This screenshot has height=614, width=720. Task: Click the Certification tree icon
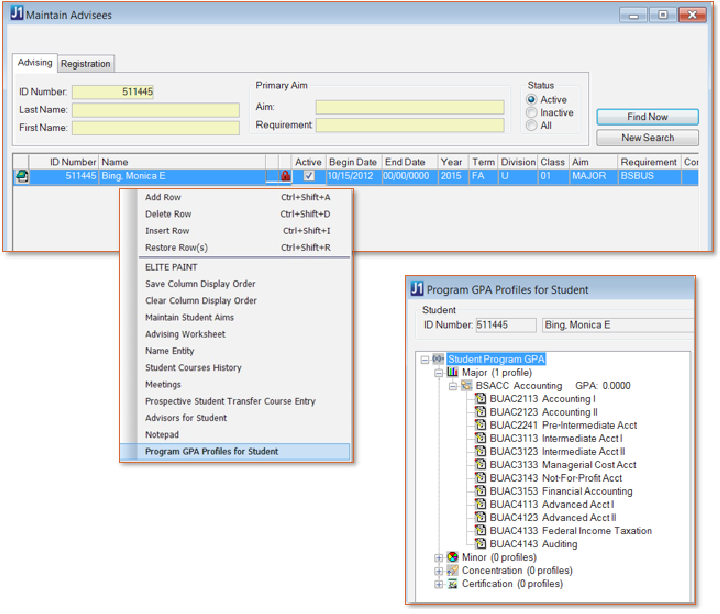pyautogui.click(x=452, y=583)
